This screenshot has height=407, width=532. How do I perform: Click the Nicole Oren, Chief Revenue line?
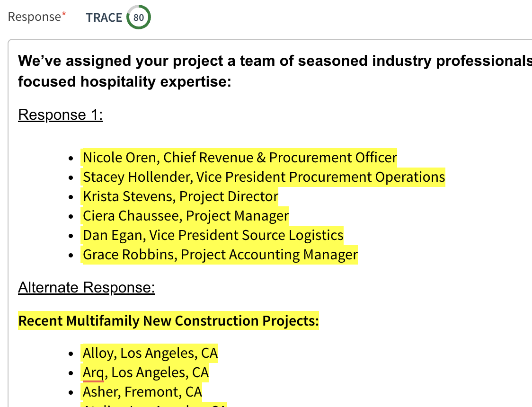(x=240, y=158)
